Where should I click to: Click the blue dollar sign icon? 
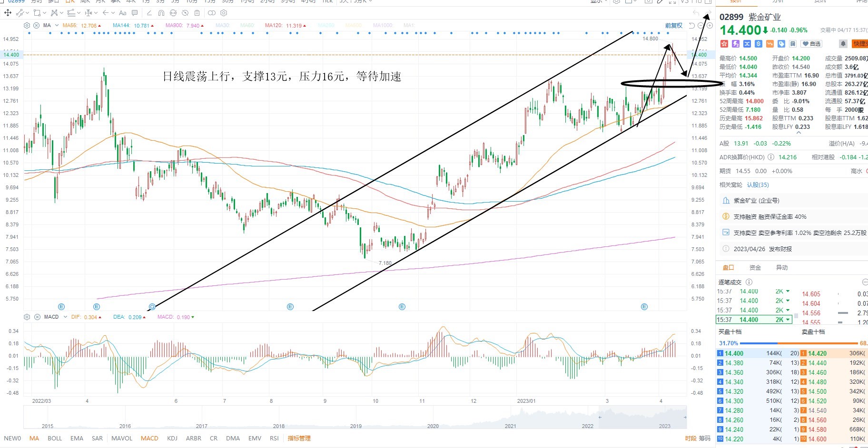pos(759,44)
